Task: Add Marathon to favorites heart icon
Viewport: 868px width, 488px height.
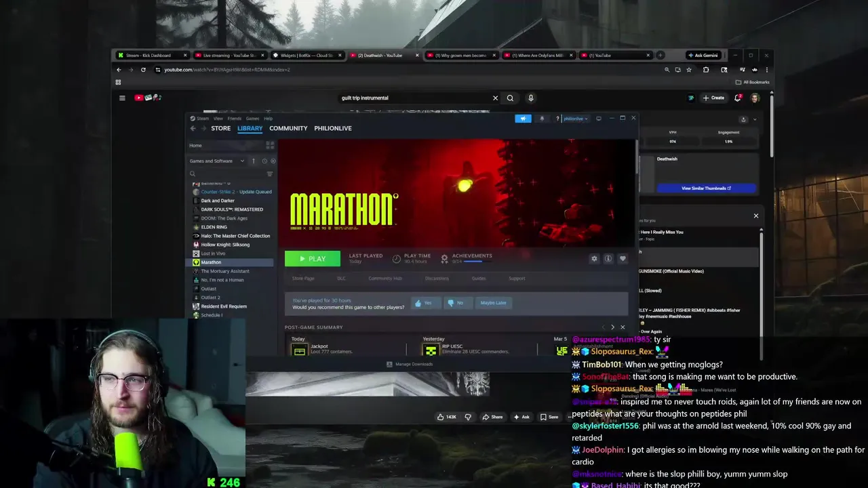Action: tap(623, 259)
